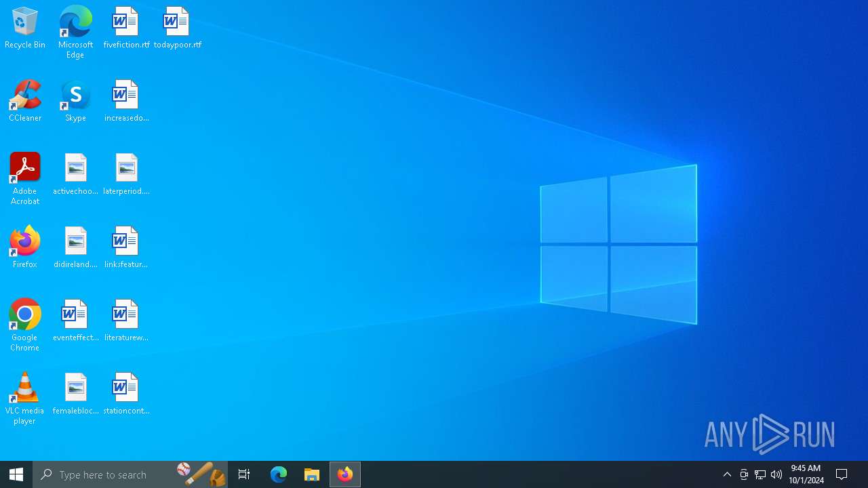The width and height of the screenshot is (868, 488).
Task: Select the activechoo... image file
Action: coord(75,174)
